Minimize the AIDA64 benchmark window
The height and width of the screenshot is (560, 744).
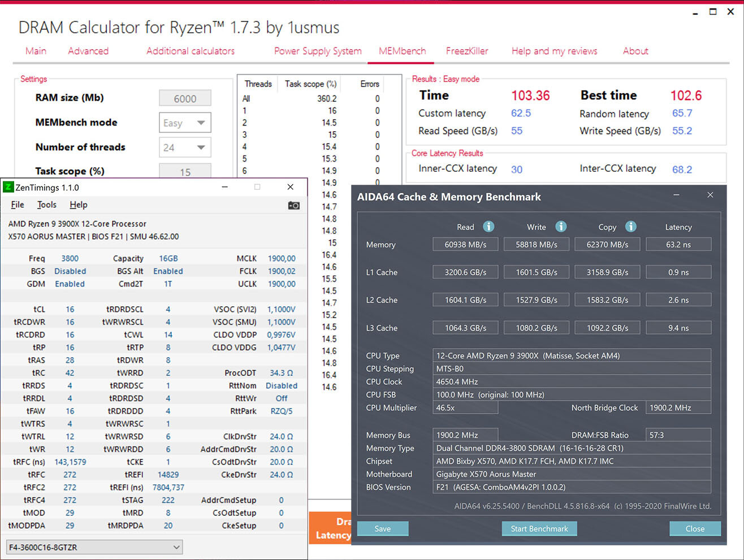[676, 195]
